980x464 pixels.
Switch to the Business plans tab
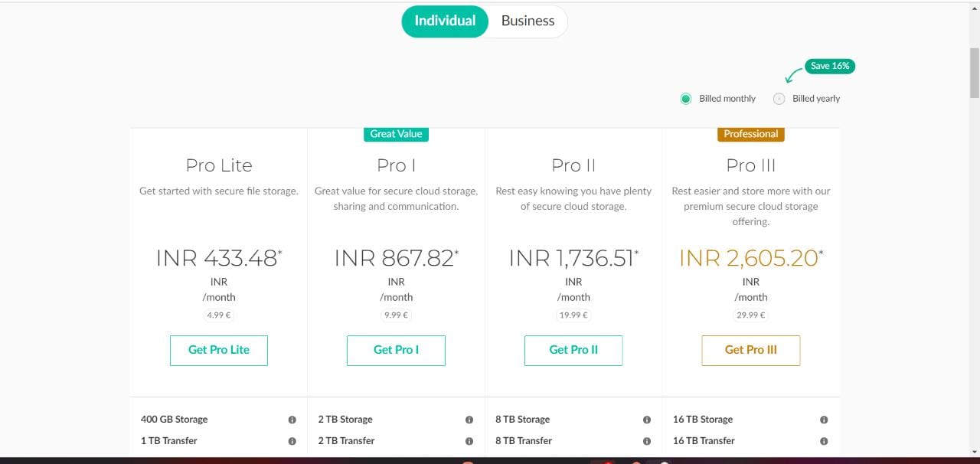point(528,21)
